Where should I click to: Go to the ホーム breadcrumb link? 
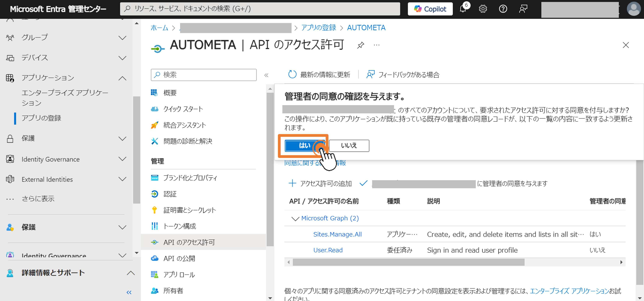pyautogui.click(x=159, y=28)
